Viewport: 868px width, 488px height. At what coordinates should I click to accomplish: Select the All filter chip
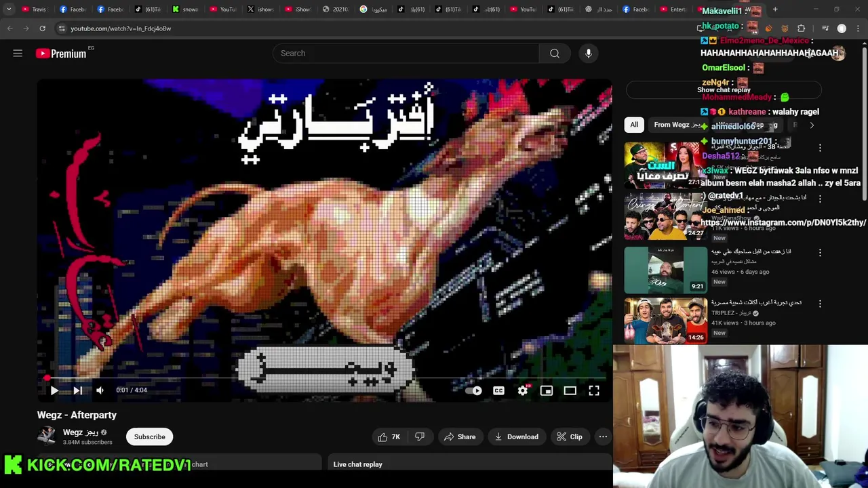tap(634, 125)
